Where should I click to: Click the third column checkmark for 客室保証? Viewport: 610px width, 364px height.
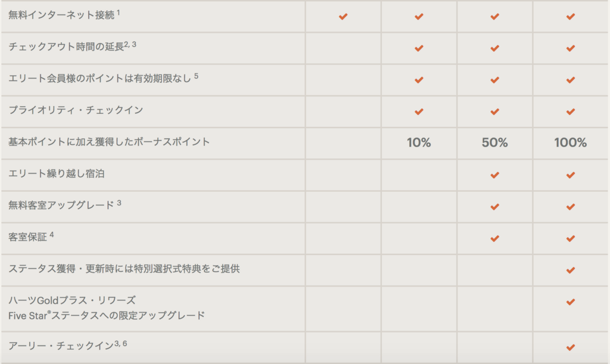point(494,238)
